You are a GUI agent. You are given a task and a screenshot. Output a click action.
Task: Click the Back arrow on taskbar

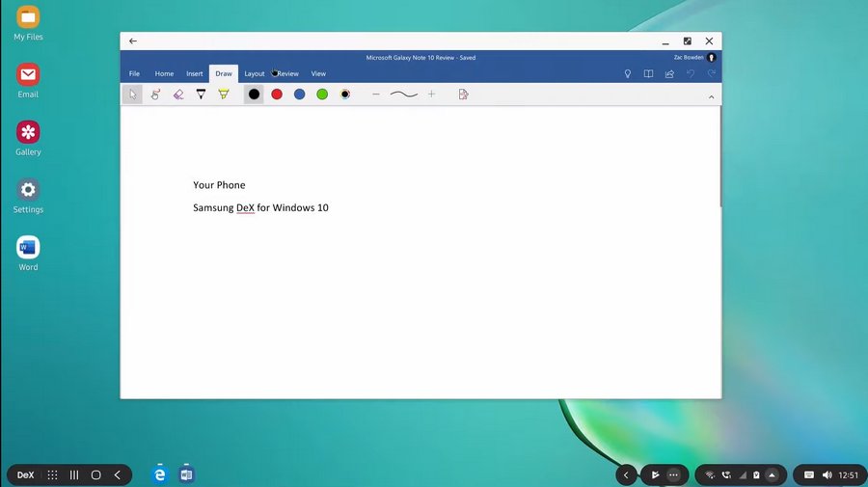(x=118, y=474)
